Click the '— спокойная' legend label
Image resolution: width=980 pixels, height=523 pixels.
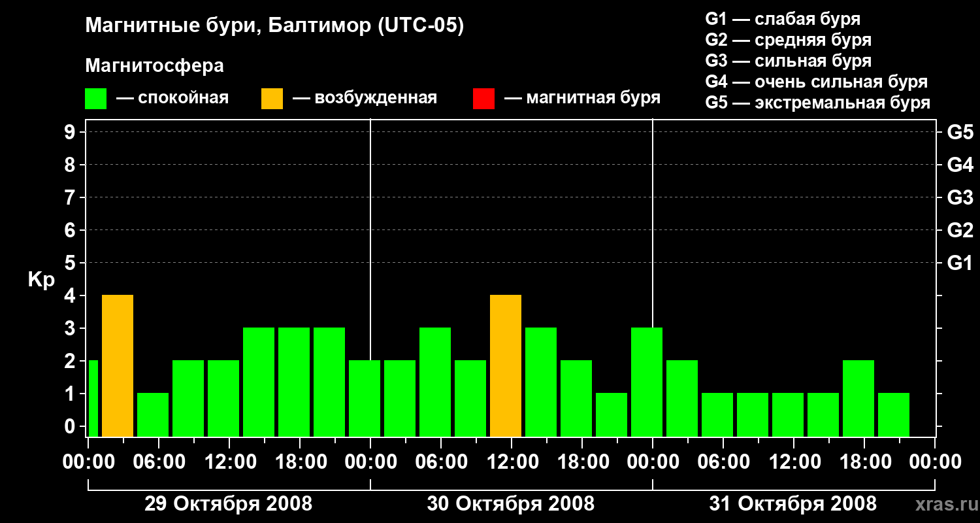(x=172, y=98)
